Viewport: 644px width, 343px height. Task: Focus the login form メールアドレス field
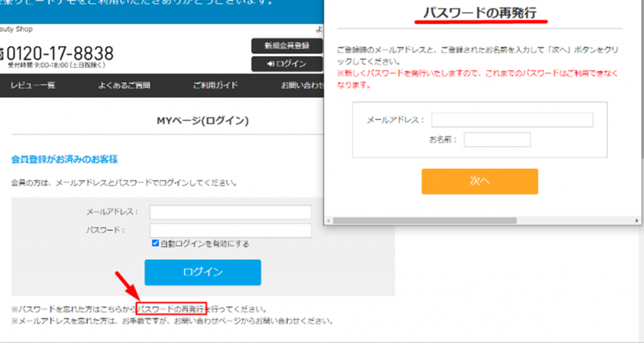point(230,212)
